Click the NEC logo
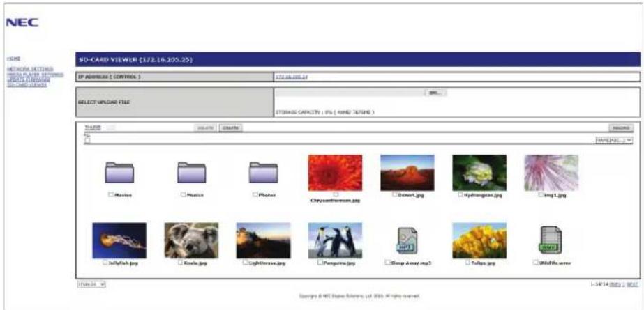This screenshot has height=310, width=644. click(22, 22)
